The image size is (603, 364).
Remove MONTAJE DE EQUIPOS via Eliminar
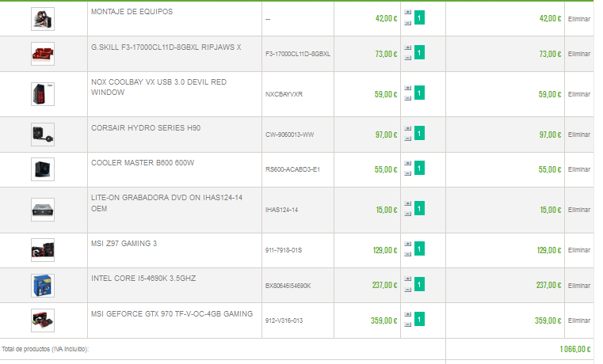(x=578, y=19)
